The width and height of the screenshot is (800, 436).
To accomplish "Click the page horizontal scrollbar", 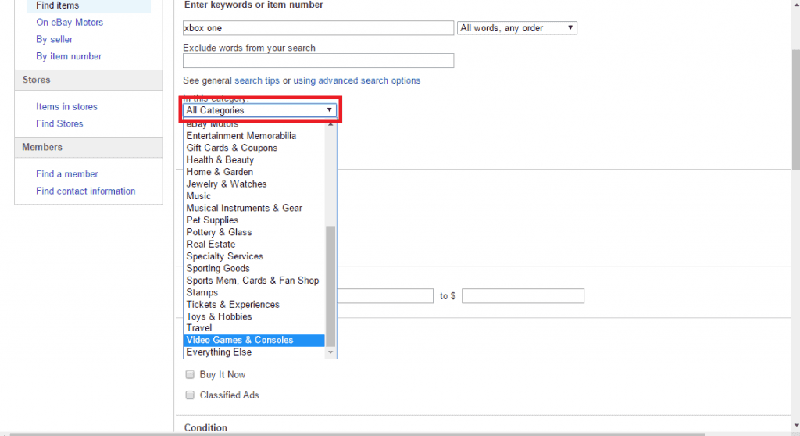I will click(x=357, y=434).
